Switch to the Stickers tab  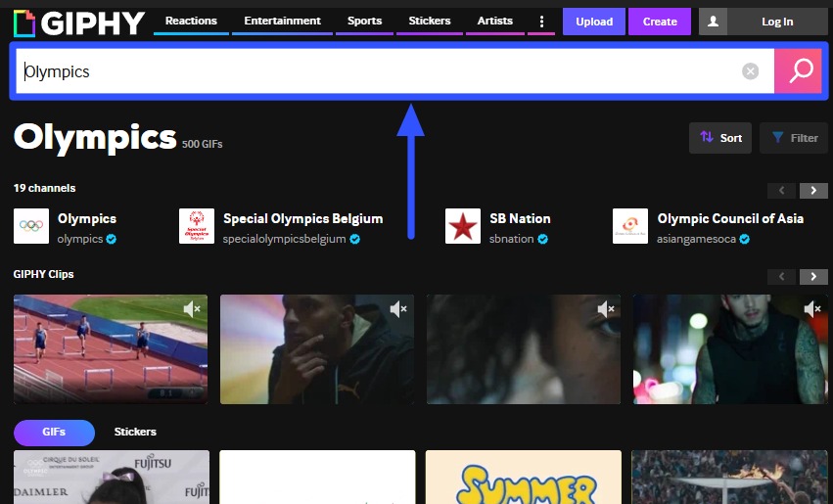(135, 432)
